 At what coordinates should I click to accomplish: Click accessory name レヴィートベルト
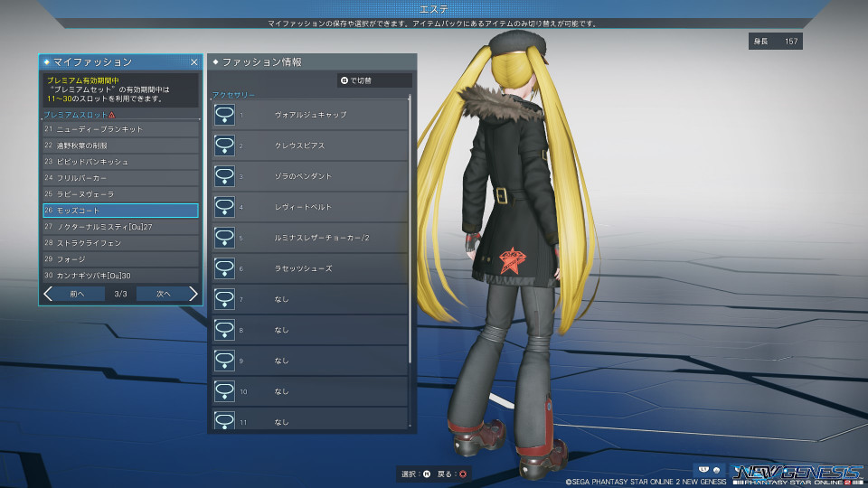click(304, 207)
